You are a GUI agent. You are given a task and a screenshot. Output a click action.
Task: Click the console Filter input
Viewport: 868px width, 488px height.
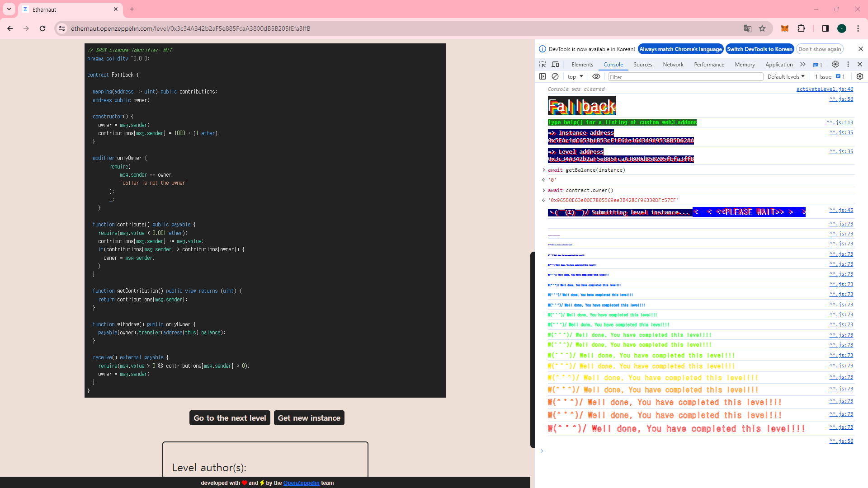pos(685,77)
